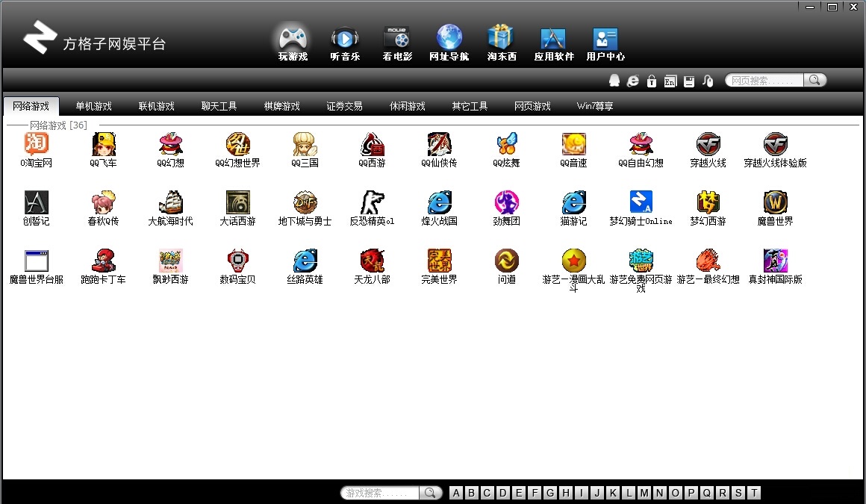This screenshot has height=504, width=866.
Task: Switch to the 棋牌游戏 tab
Action: [281, 107]
